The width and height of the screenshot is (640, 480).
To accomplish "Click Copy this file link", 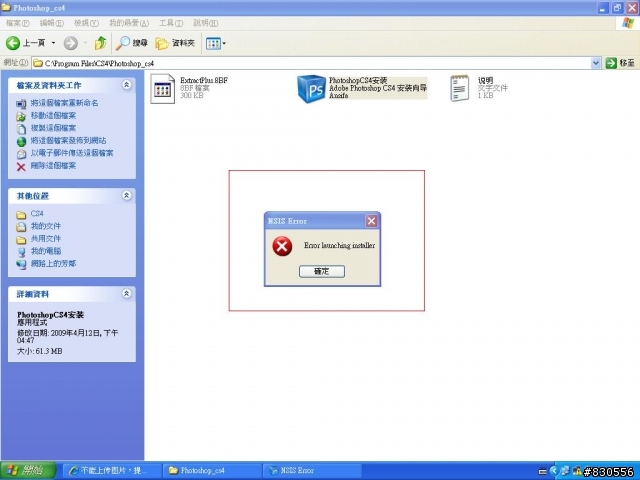I will [53, 128].
